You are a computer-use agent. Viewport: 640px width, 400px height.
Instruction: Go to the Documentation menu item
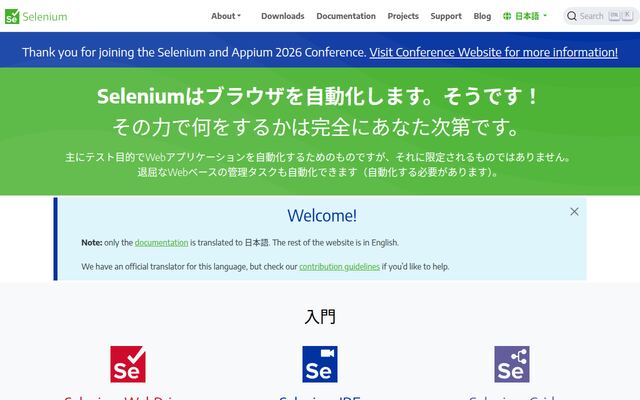pos(346,16)
